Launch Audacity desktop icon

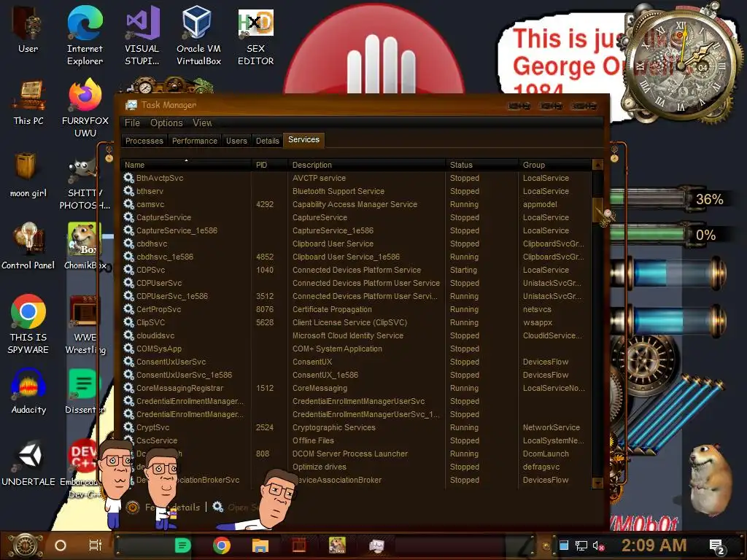[28, 392]
